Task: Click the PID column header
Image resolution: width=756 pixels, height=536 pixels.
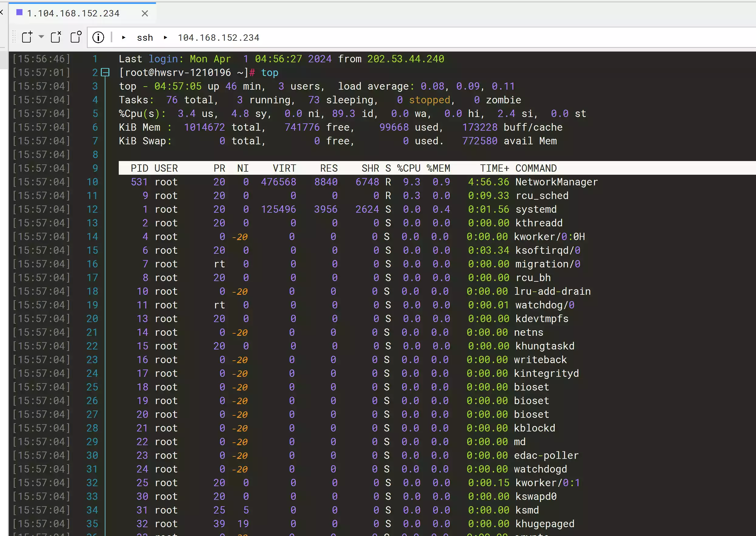Action: tap(139, 168)
